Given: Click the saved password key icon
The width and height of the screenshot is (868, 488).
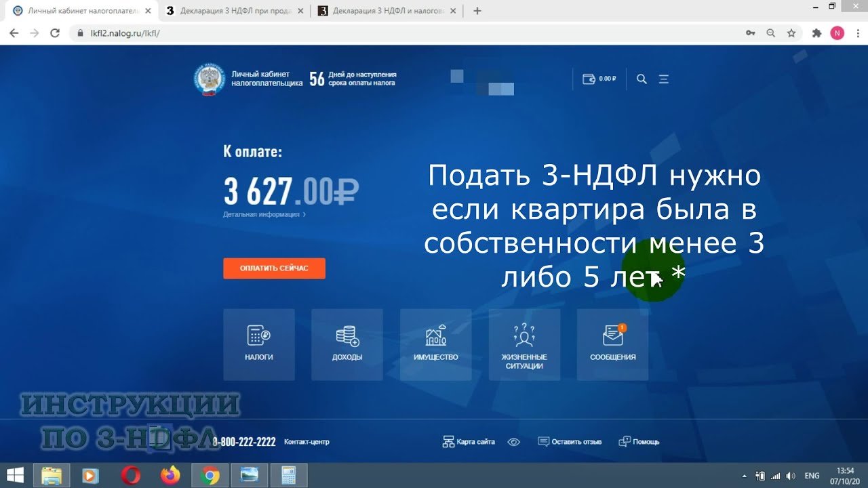Looking at the screenshot, I should 751,33.
